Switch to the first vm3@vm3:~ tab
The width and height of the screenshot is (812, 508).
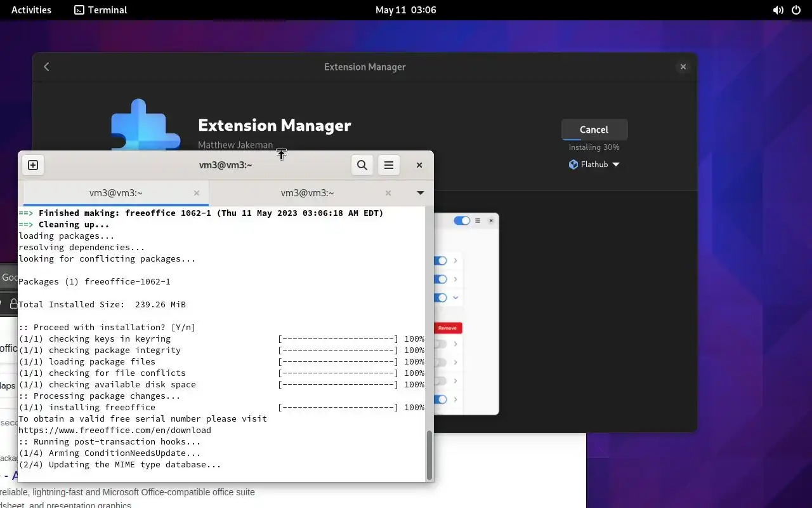tap(115, 193)
